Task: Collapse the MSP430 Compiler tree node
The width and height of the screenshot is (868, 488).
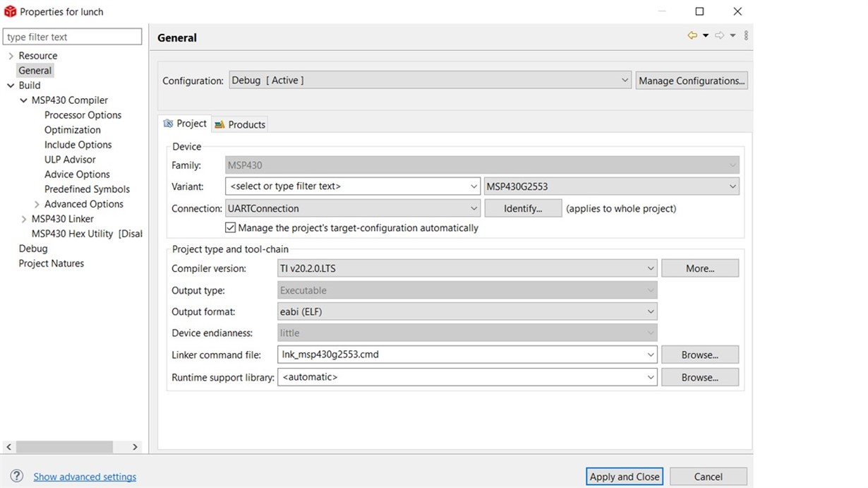Action: [23, 100]
